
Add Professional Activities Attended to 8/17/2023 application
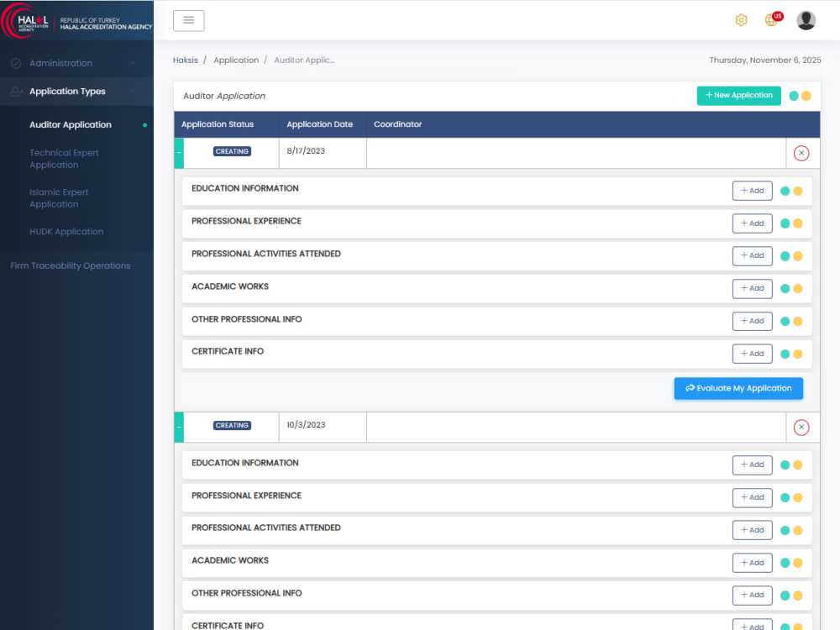[752, 256]
